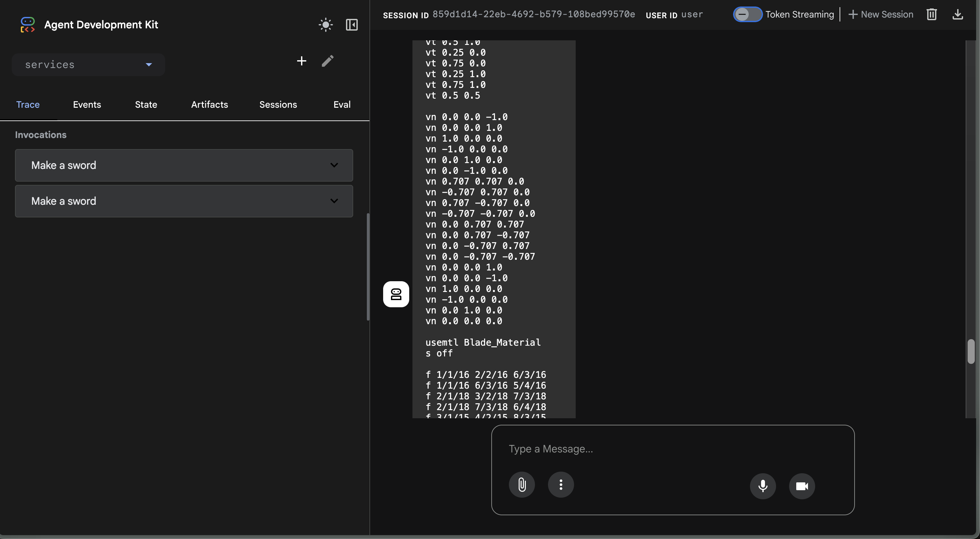
Task: Click the plus icon next to services
Action: coord(301,61)
